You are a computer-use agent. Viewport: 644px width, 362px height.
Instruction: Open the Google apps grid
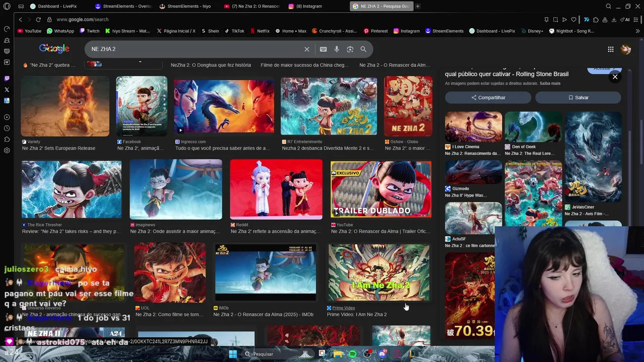pos(610,49)
